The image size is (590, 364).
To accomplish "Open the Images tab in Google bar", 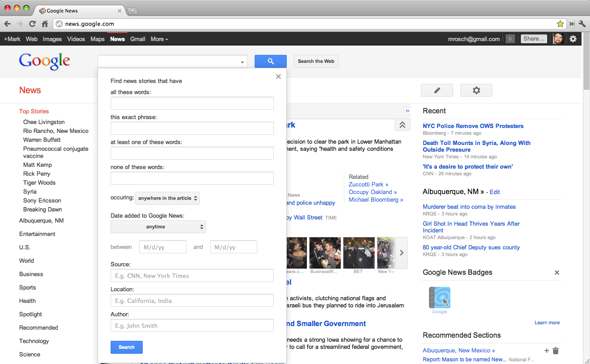I will (x=52, y=39).
